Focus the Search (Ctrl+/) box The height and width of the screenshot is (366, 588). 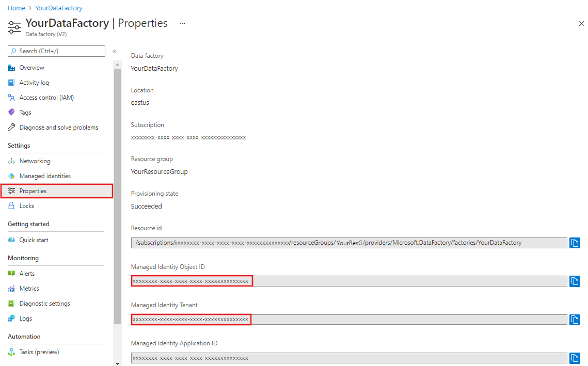pos(56,51)
